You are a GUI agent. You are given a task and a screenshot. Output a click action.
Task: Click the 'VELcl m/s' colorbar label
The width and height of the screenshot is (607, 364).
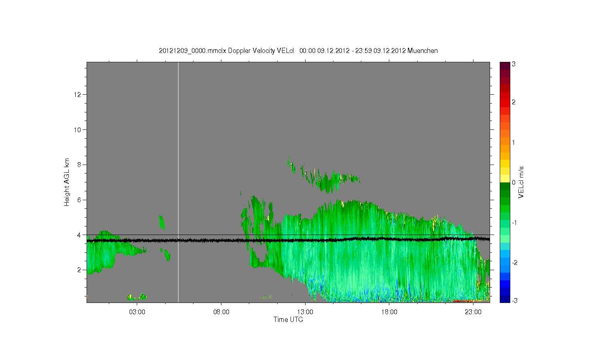[521, 182]
